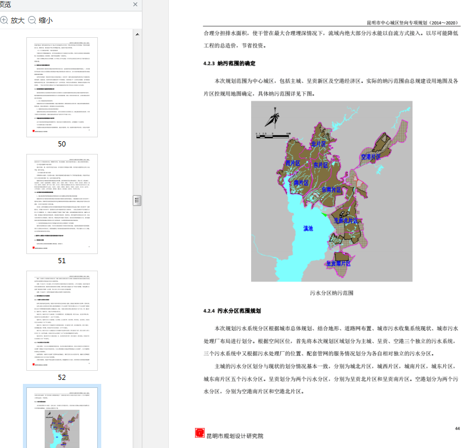Image resolution: width=476 pixels, height=448 pixels.
Task: Click page label 52 under thumbnail
Action: (x=62, y=377)
